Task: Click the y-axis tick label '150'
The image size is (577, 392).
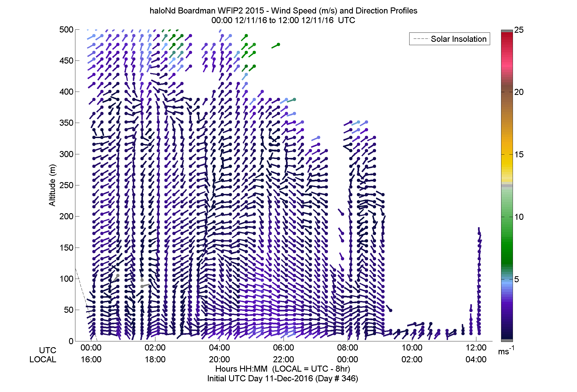Action: pyautogui.click(x=66, y=248)
